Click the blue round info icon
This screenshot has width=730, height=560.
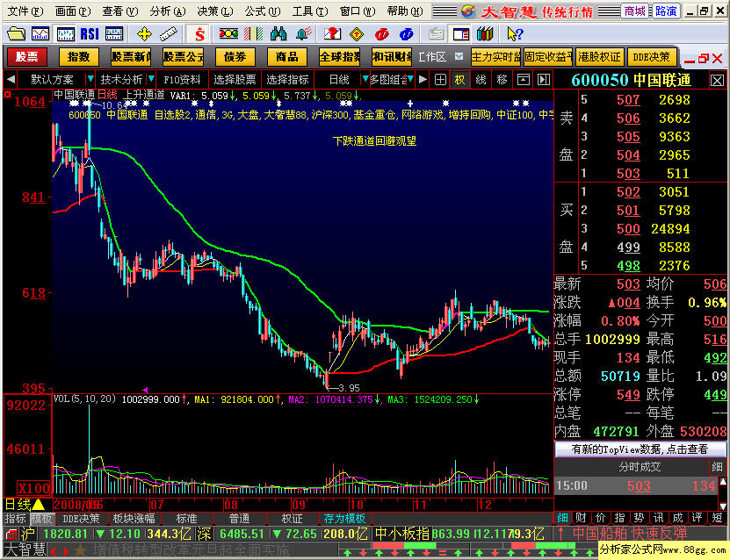(407, 33)
